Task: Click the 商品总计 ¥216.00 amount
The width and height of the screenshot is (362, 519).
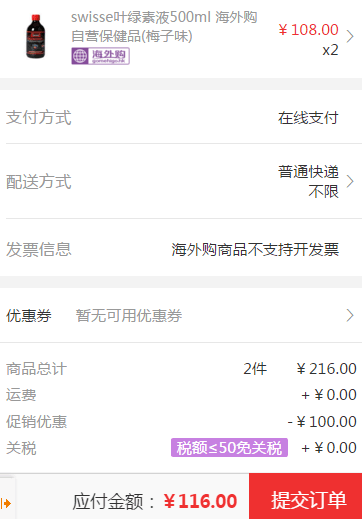Action: (x=327, y=369)
